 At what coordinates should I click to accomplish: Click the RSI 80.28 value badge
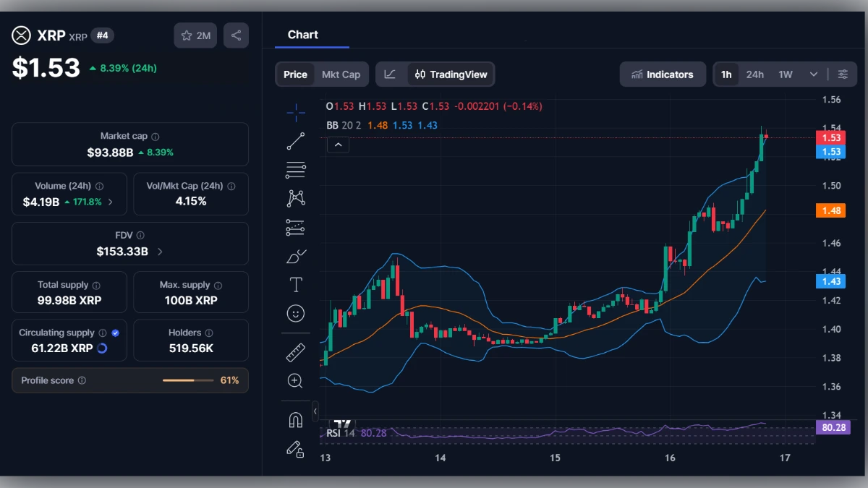pyautogui.click(x=833, y=427)
